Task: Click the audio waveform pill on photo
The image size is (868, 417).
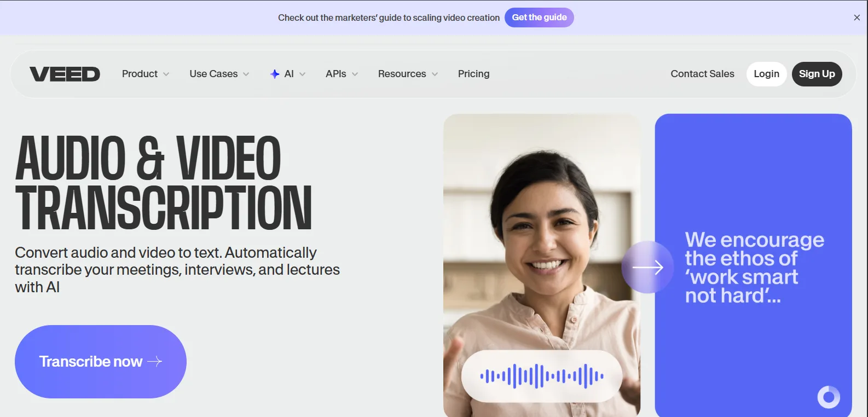Action: (542, 376)
